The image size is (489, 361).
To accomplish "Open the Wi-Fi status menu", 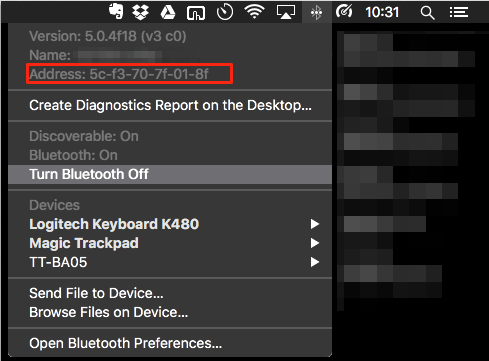I will 254,12.
